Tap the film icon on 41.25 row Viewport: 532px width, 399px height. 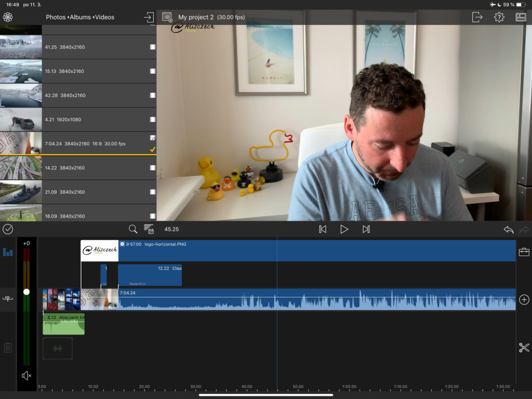tap(153, 47)
